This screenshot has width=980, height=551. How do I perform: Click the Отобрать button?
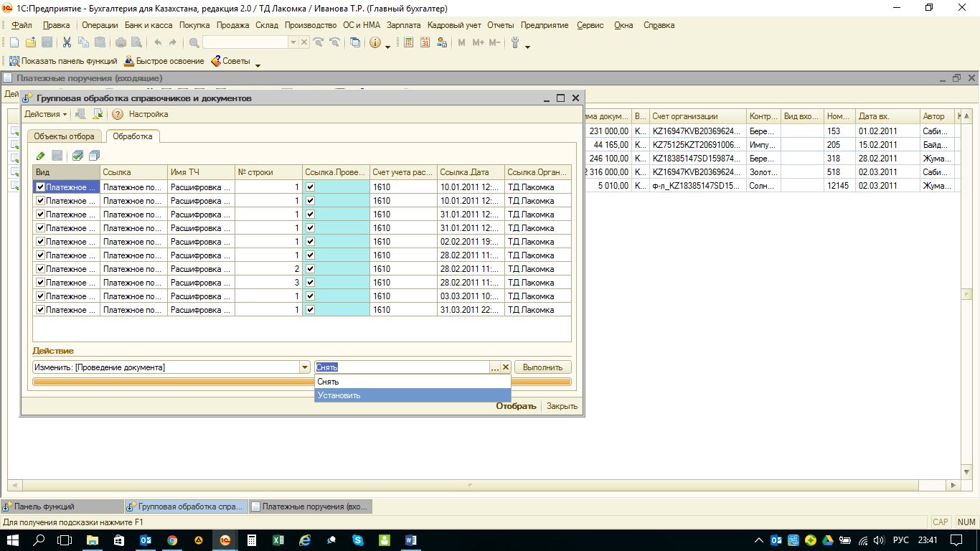[516, 406]
